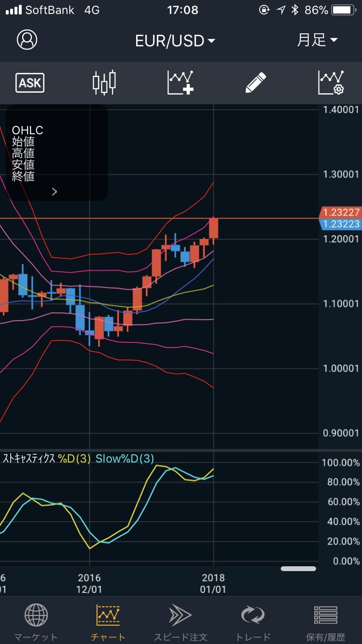This screenshot has height=644, width=362.
Task: Click the 2018 01/01 date axis label
Action: click(213, 583)
